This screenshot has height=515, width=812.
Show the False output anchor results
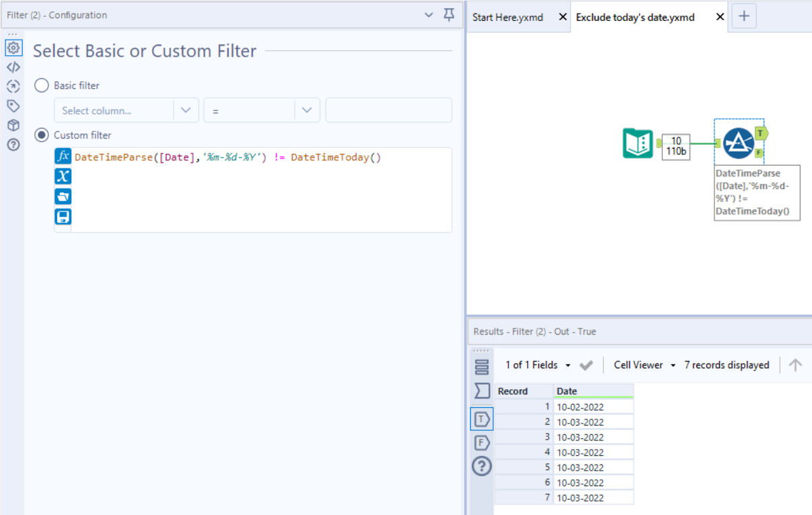pyautogui.click(x=482, y=443)
